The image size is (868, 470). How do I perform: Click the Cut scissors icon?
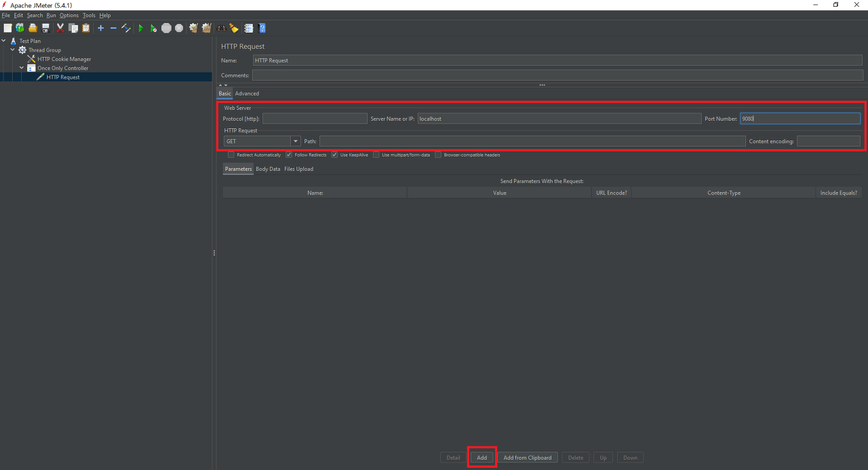pyautogui.click(x=60, y=28)
